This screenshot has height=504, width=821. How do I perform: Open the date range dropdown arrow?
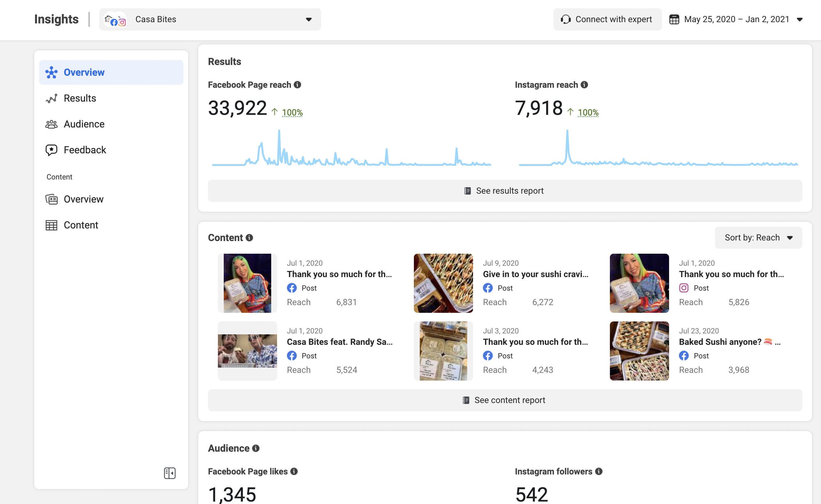point(800,19)
